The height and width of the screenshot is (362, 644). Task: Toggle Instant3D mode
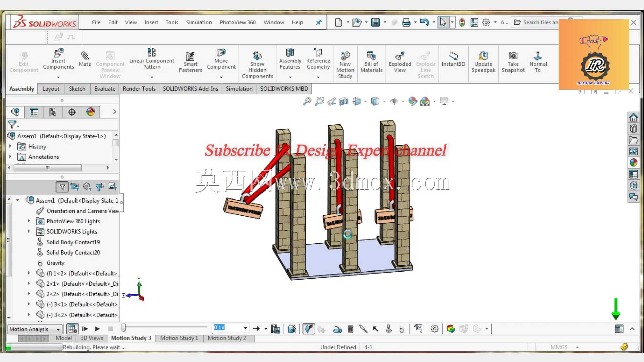pyautogui.click(x=453, y=59)
